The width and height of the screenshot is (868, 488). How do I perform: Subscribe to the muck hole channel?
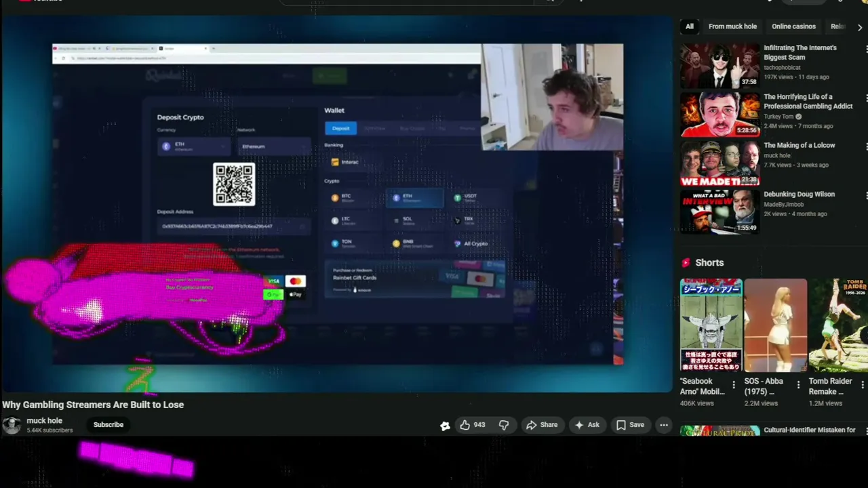point(108,425)
